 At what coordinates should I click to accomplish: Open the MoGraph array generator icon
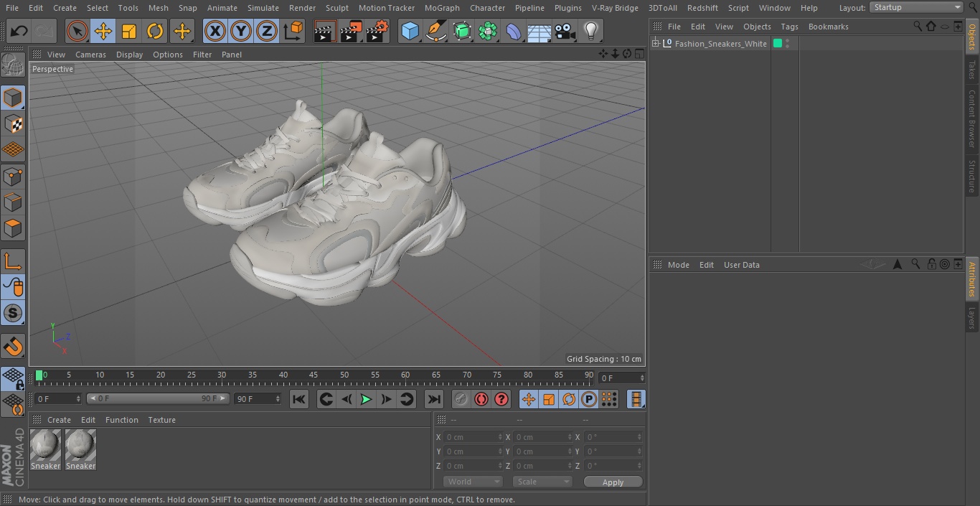point(488,31)
